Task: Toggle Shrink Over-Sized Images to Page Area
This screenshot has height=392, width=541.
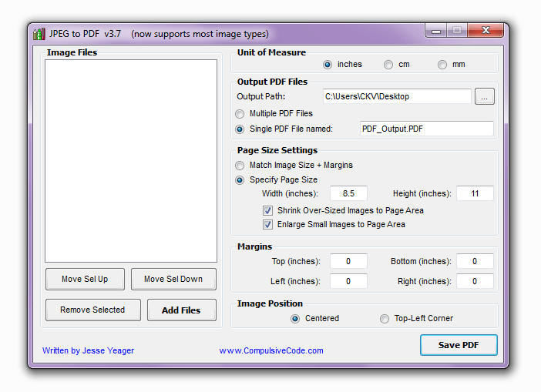Action: [267, 210]
